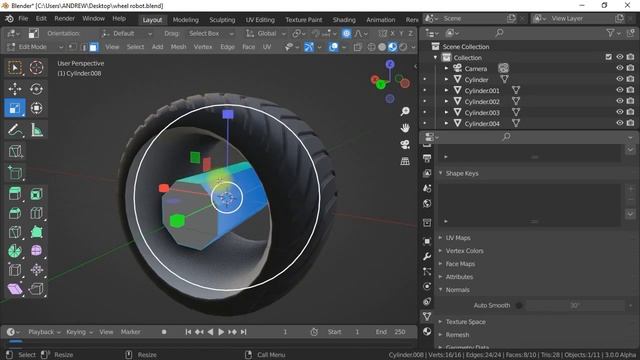Jump to the timeline start frame
This screenshot has height=360, width=640.
click(188, 332)
